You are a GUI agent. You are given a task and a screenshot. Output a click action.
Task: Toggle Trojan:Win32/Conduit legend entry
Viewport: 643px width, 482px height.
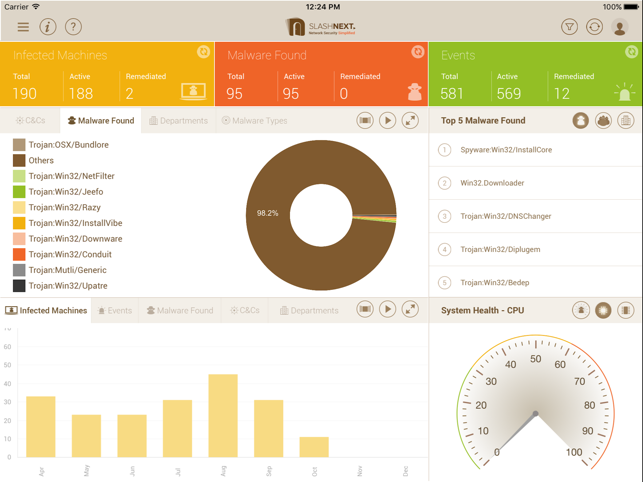(x=62, y=254)
